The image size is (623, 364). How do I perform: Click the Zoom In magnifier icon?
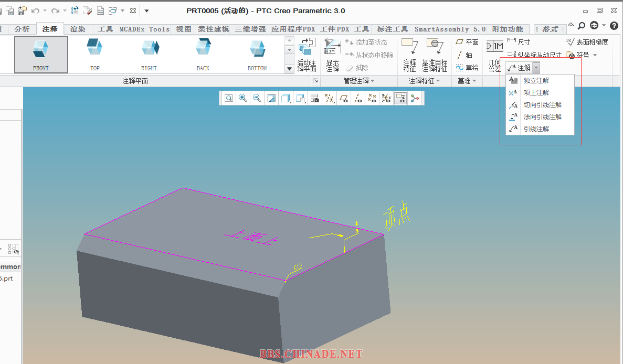[243, 98]
